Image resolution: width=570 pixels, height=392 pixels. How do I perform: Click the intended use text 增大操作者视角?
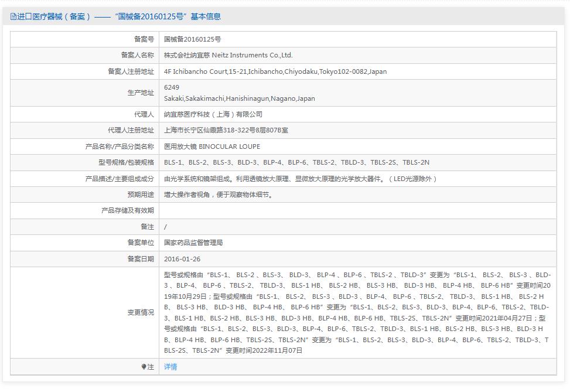point(218,195)
